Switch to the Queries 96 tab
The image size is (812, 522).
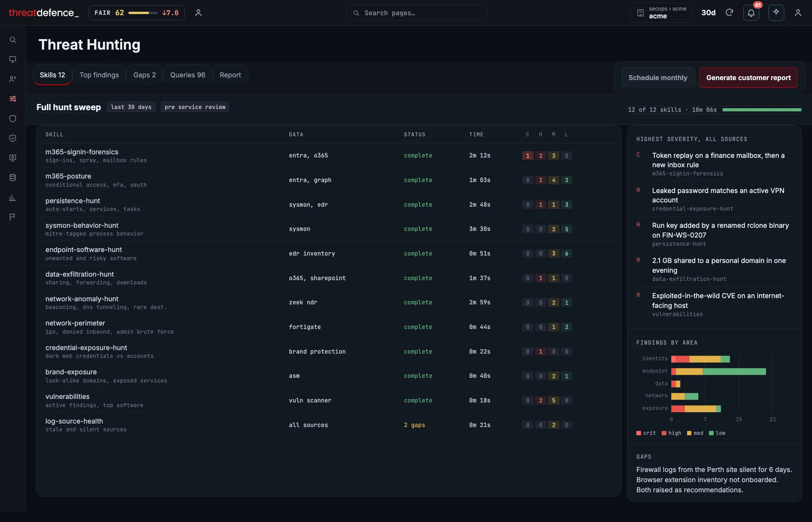pyautogui.click(x=188, y=75)
